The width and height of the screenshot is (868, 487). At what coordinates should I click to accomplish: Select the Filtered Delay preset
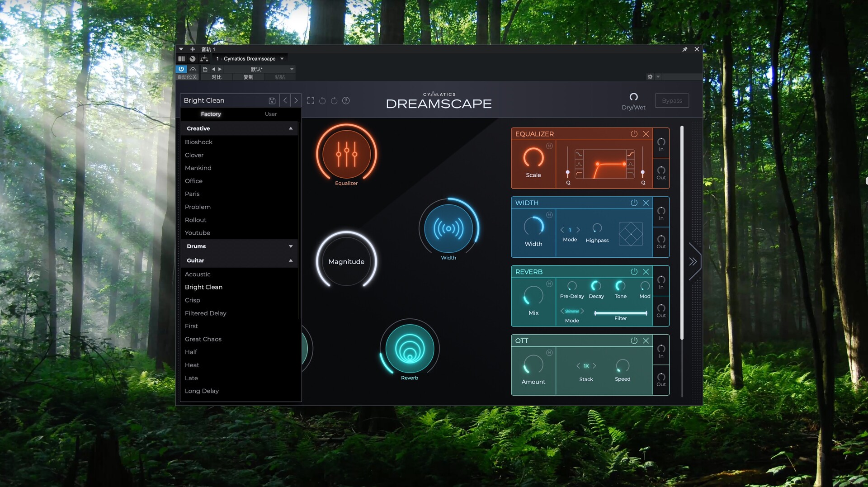pyautogui.click(x=206, y=313)
